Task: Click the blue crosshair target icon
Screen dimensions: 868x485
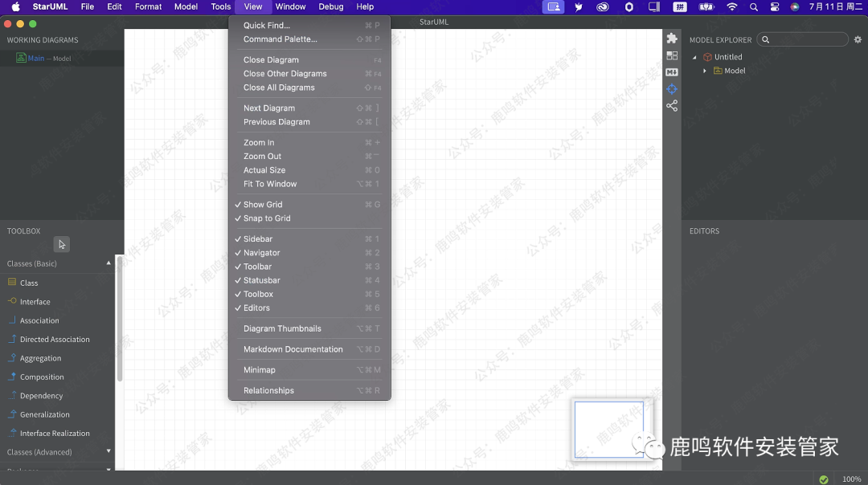Action: point(672,89)
